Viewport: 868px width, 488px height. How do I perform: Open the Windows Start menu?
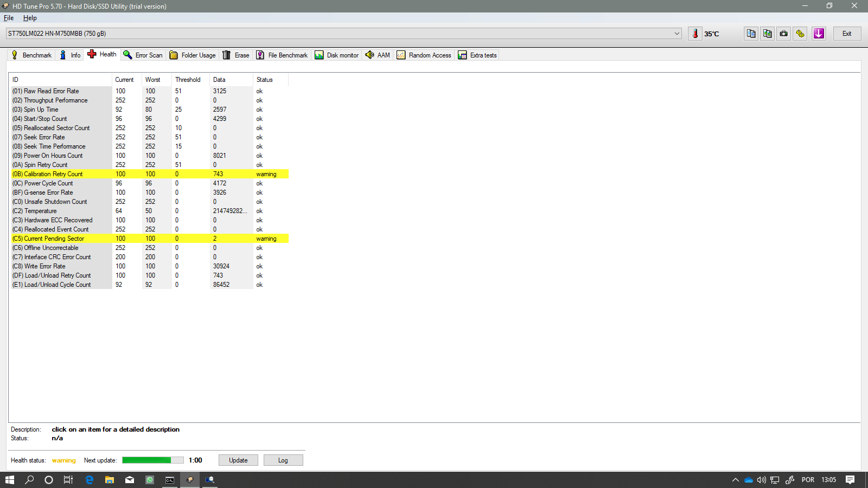10,480
